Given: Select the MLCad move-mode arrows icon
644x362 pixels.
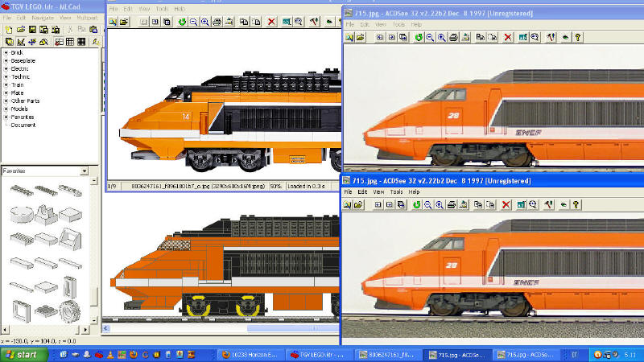Looking at the screenshot, I should click(32, 42).
